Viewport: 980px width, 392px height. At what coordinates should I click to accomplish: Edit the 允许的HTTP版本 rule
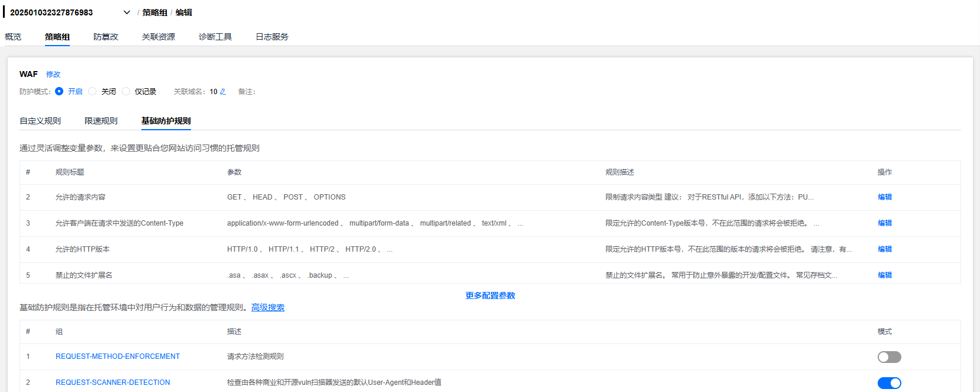[x=885, y=249]
